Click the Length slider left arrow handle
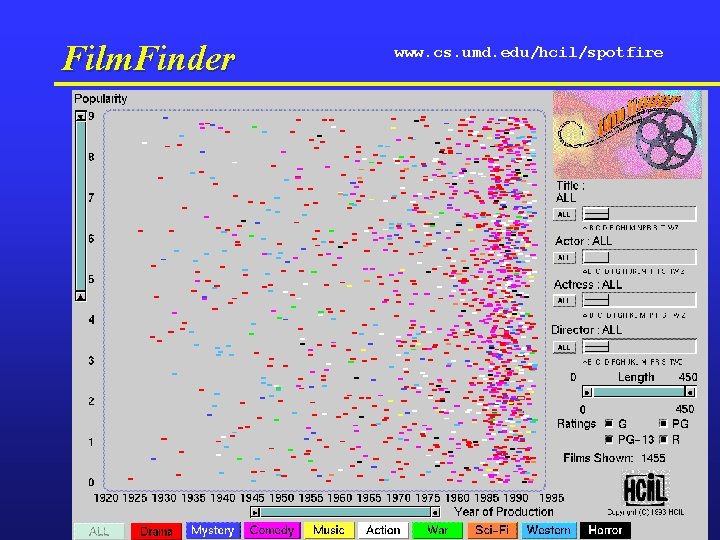720x540 pixels. point(587,392)
